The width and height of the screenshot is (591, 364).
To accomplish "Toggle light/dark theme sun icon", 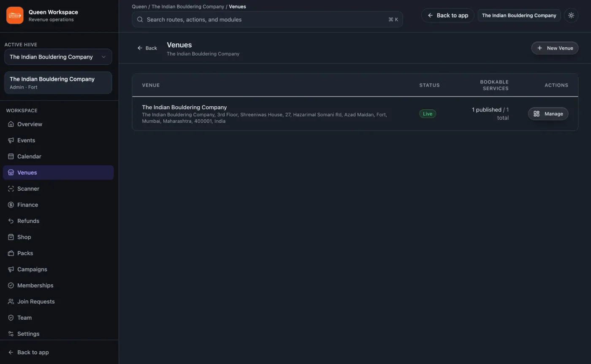I will [571, 15].
